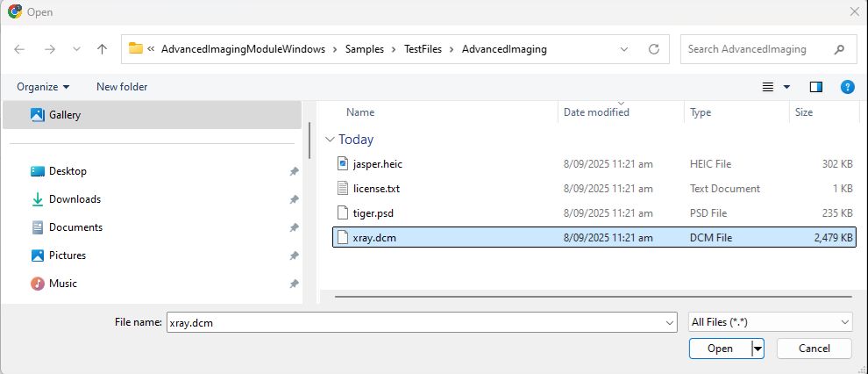Viewport: 868px width, 374px height.
Task: Click the Pictures icon in sidebar
Action: point(37,255)
